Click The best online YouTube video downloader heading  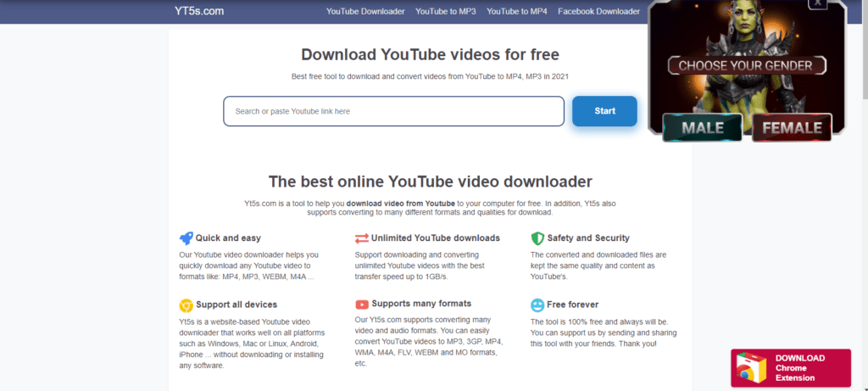click(430, 182)
